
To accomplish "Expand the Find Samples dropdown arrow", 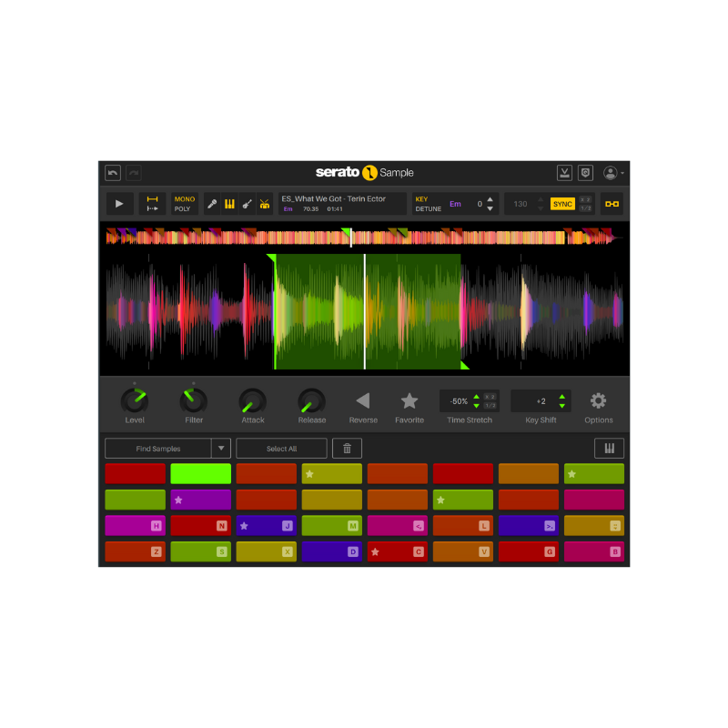I will coord(221,449).
